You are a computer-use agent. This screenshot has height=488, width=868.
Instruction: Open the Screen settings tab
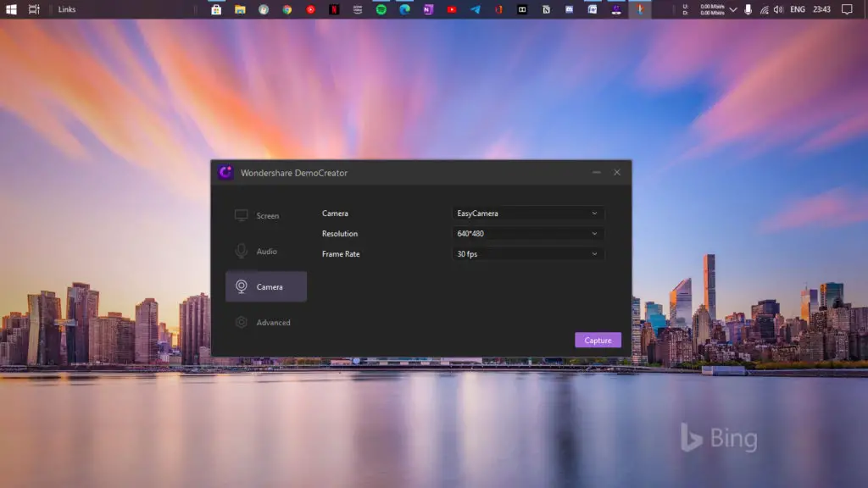tap(265, 216)
